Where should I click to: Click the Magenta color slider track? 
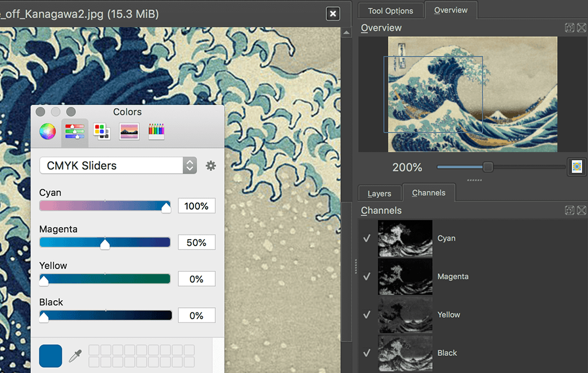point(105,242)
